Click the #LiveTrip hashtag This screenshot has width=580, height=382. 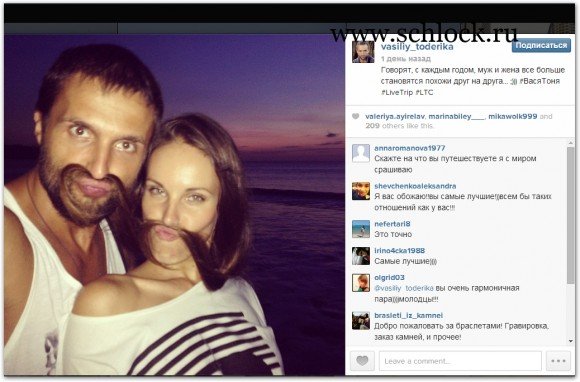397,92
